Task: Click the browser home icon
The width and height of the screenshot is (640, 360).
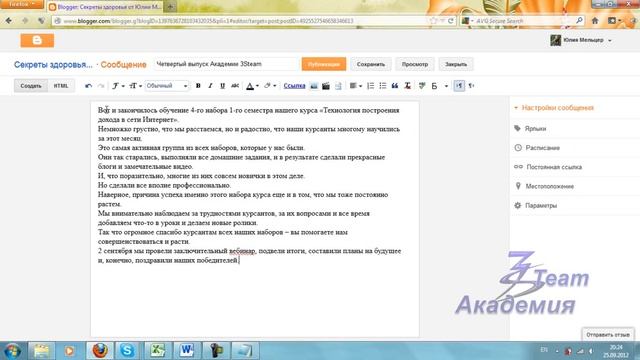Action: [595, 21]
